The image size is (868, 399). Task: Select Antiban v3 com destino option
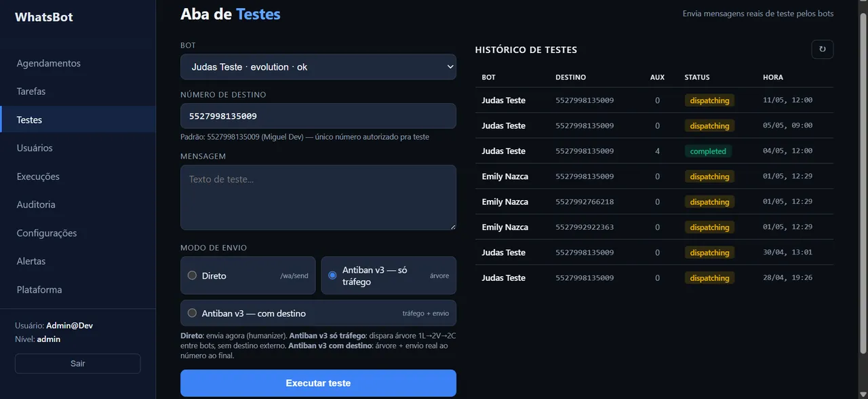318,313
